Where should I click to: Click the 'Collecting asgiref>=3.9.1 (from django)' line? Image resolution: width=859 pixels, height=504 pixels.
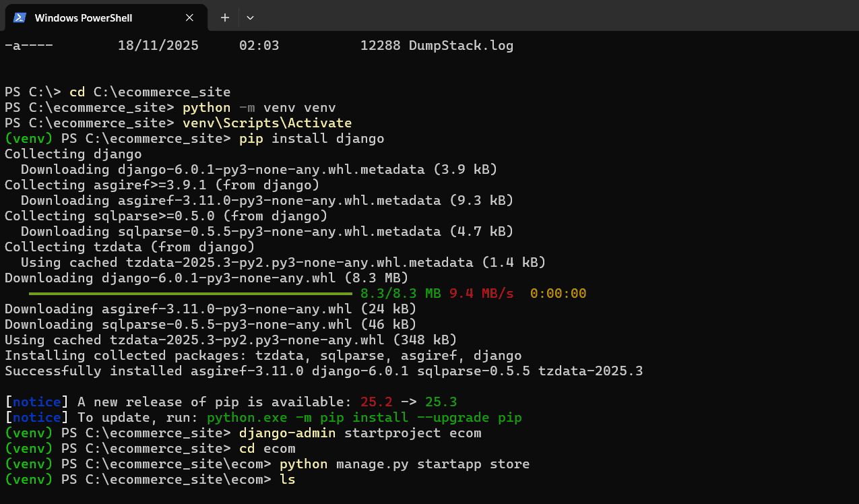click(162, 185)
